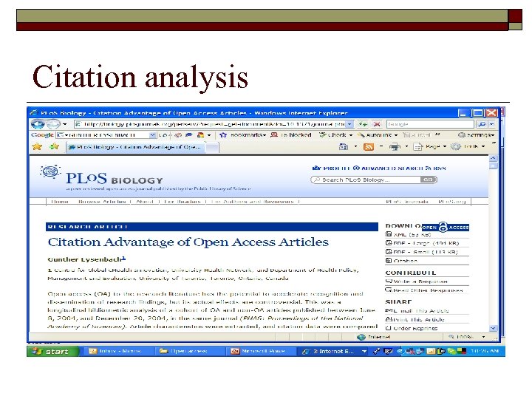Click the Google toolbar popups blocked icon
532x399 pixels.
274,135
